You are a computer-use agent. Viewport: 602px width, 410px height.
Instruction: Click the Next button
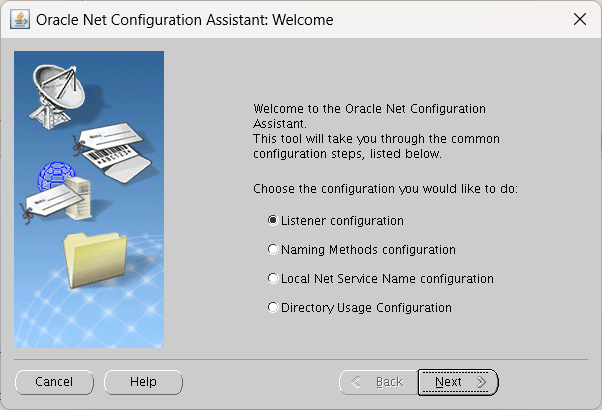458,382
